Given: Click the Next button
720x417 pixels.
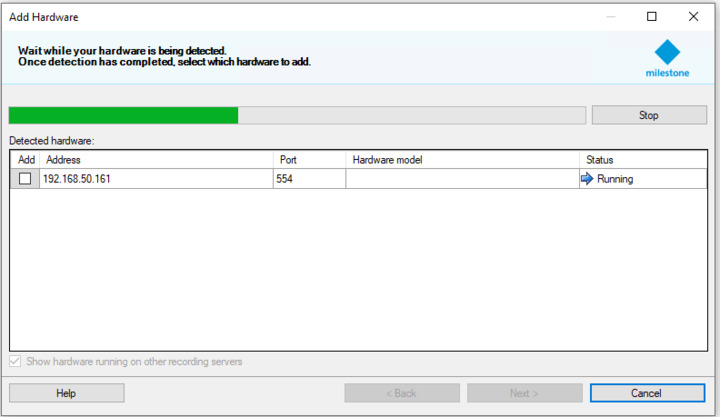Looking at the screenshot, I should click(525, 393).
